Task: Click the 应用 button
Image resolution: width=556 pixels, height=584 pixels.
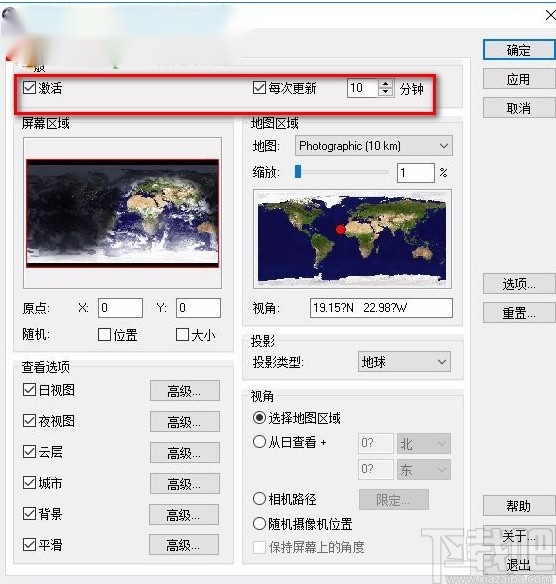Action: tap(518, 79)
